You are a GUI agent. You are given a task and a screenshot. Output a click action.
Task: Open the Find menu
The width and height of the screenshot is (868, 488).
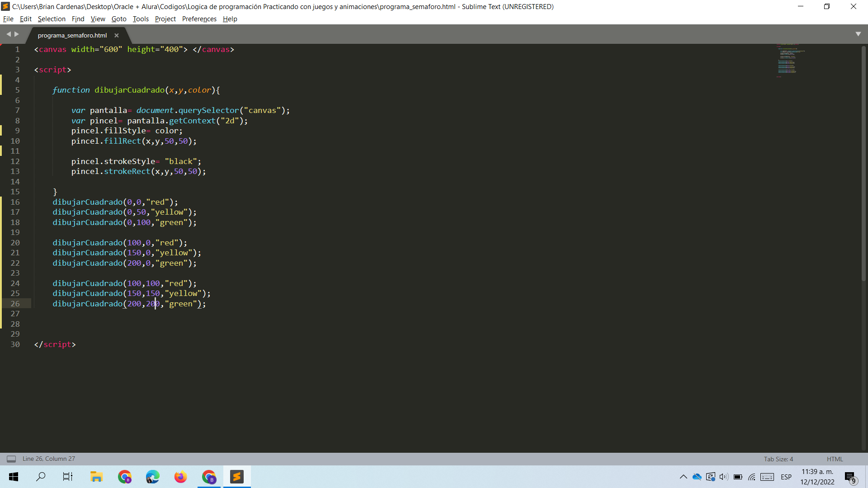point(78,19)
